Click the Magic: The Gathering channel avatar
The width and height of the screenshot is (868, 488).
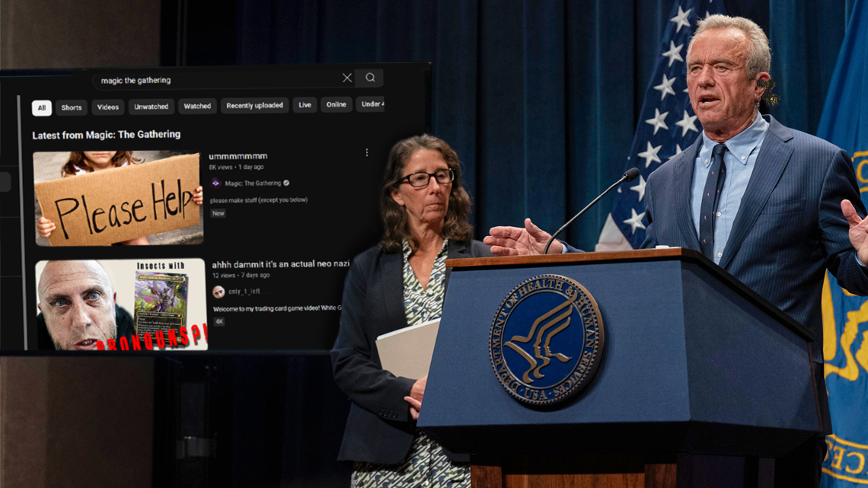[x=215, y=183]
